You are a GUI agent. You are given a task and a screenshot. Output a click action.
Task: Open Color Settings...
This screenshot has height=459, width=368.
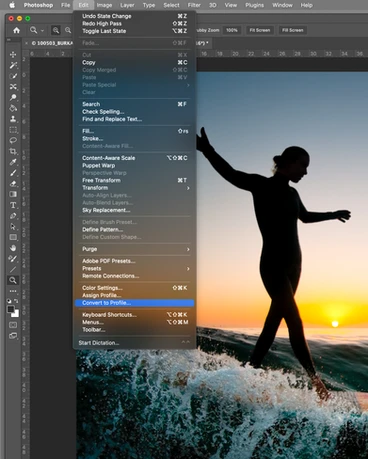[x=135, y=288]
